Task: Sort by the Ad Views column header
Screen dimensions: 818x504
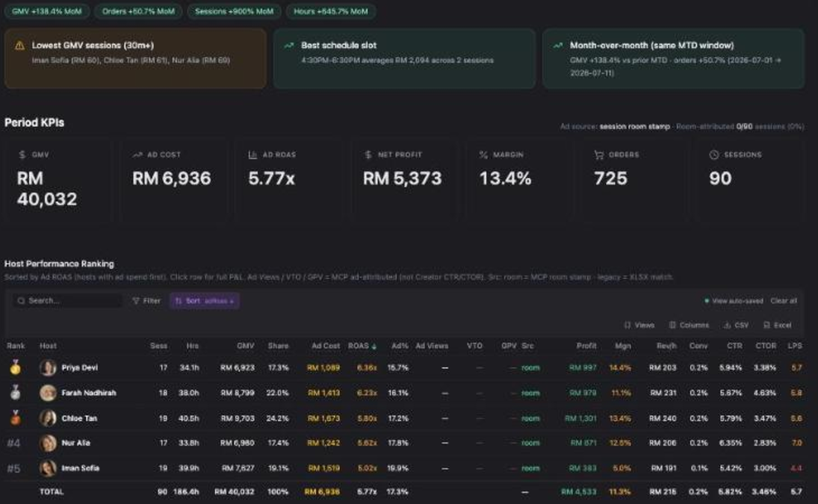Action: tap(432, 346)
